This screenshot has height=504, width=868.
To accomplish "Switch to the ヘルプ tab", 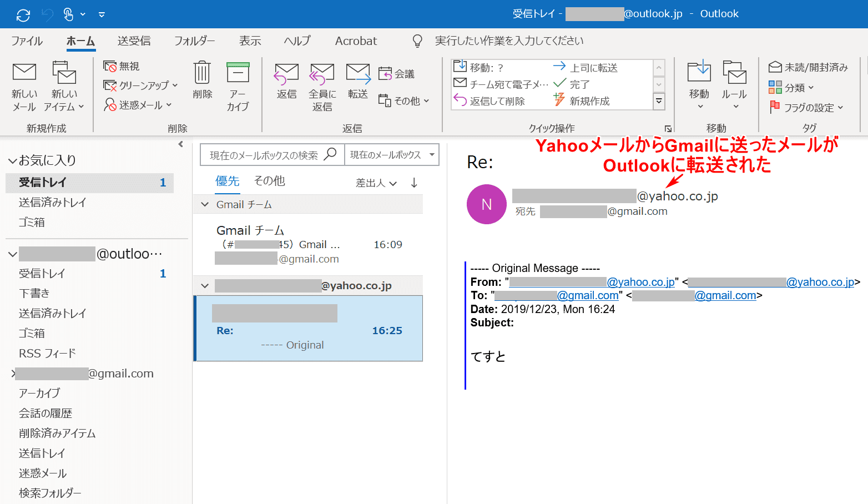I will pyautogui.click(x=297, y=41).
